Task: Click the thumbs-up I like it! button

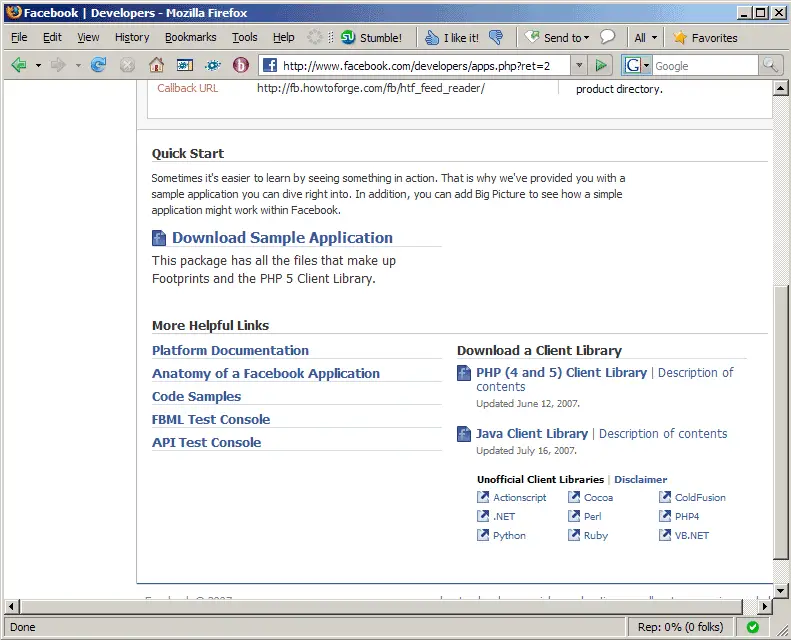Action: [x=451, y=37]
